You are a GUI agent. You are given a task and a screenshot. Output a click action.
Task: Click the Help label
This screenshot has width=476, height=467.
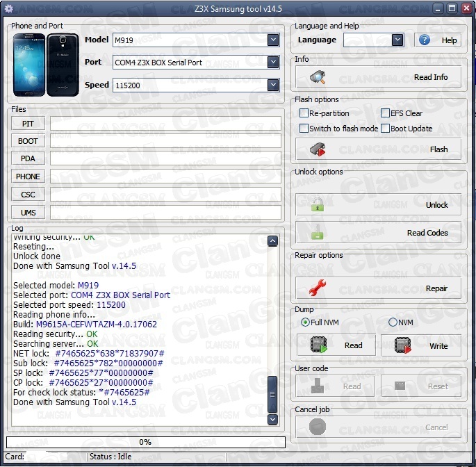pyautogui.click(x=449, y=40)
